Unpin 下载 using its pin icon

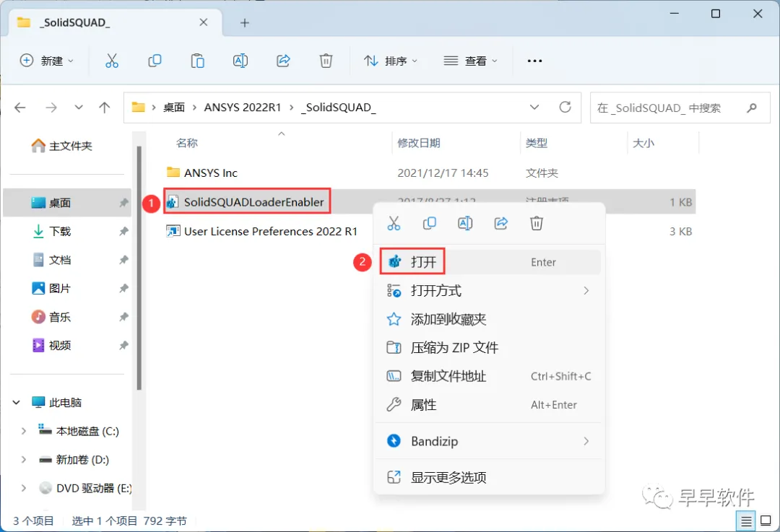pyautogui.click(x=123, y=231)
